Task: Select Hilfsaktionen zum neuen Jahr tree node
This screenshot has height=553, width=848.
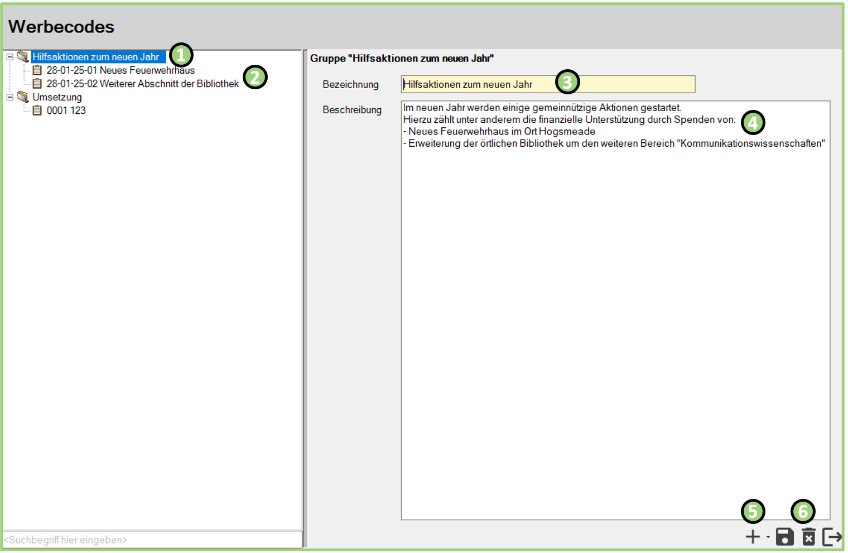Action: [x=96, y=57]
